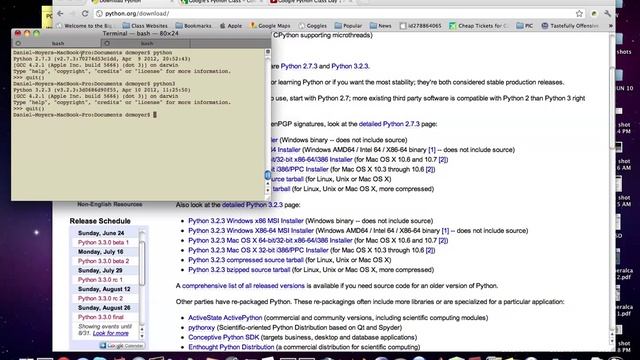Click the Non-English Resources sidebar link
The image size is (640, 360).
click(x=110, y=204)
